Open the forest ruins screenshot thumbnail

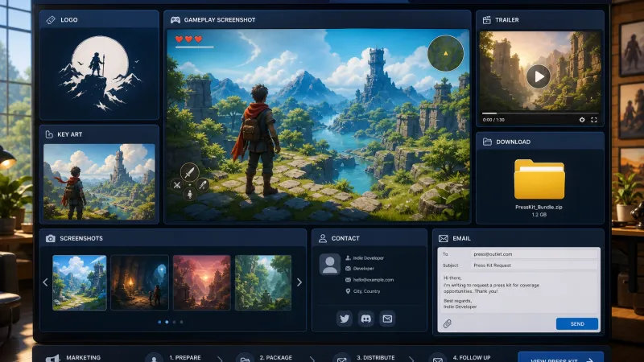(263, 282)
